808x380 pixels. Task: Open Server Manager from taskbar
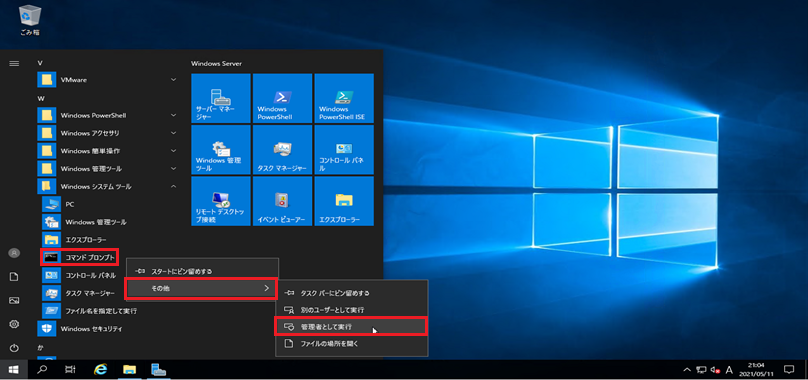pyautogui.click(x=158, y=369)
